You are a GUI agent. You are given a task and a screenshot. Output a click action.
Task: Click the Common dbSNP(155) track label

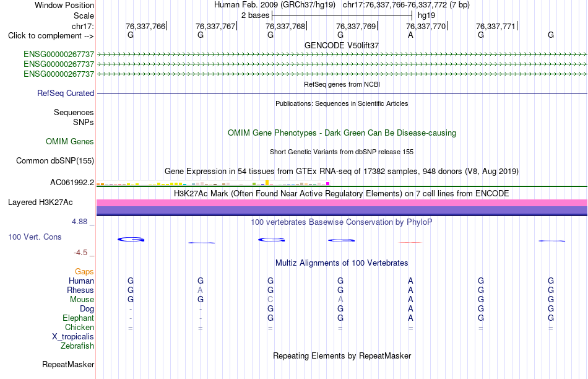pos(54,160)
